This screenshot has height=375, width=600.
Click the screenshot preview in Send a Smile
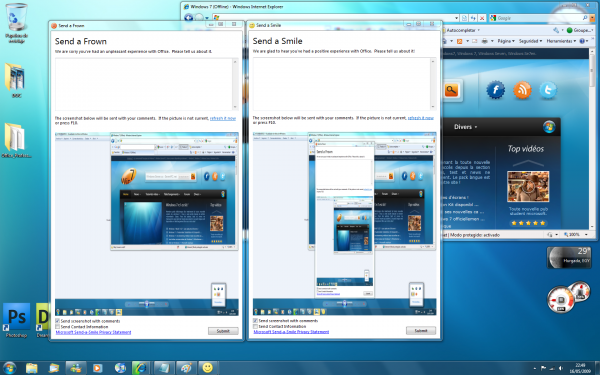tap(344, 224)
